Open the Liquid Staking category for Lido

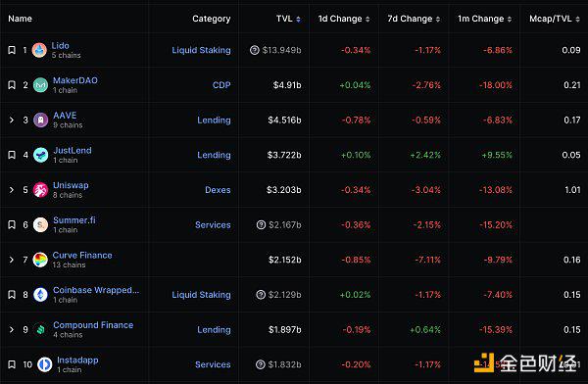201,50
